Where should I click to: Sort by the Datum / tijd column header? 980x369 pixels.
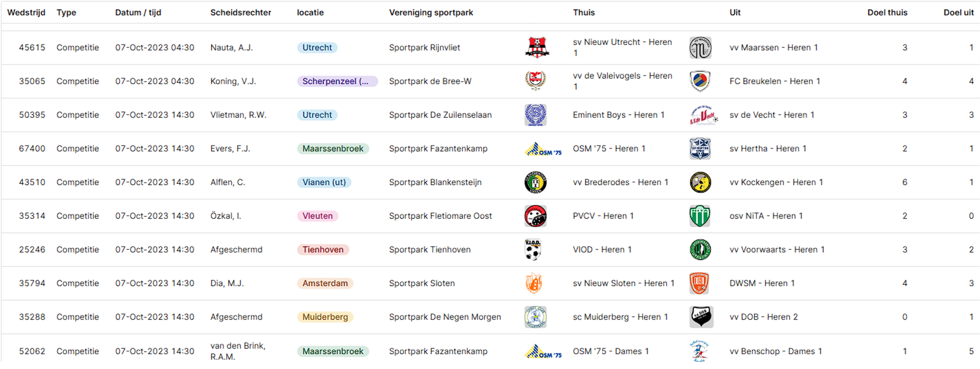pyautogui.click(x=138, y=12)
